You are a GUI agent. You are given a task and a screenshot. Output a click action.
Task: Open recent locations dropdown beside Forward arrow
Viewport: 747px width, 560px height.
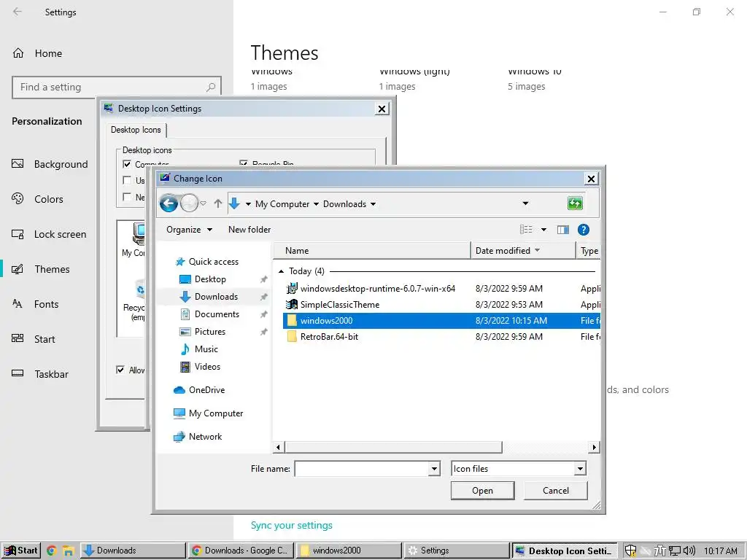203,204
